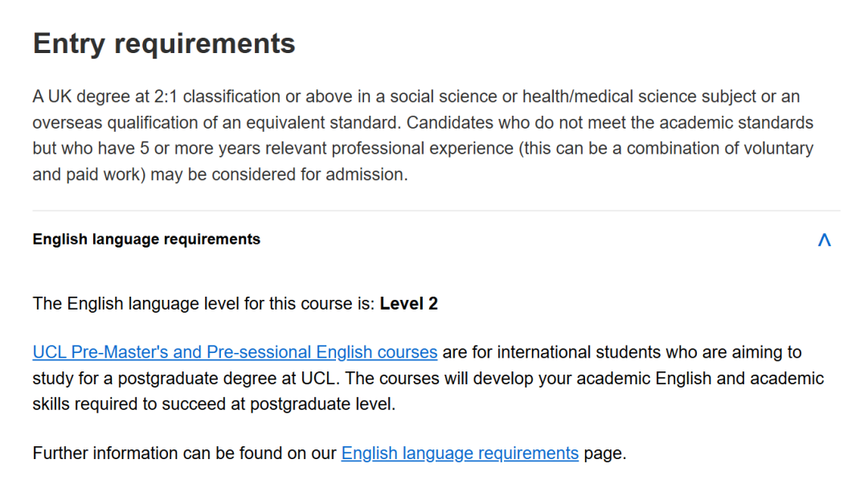The width and height of the screenshot is (868, 484).
Task: Follow the English language requirements page link
Action: (460, 453)
